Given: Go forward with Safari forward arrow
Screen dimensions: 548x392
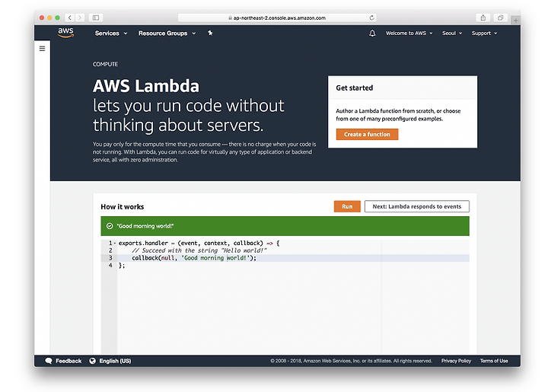Looking at the screenshot, I should point(80,18).
